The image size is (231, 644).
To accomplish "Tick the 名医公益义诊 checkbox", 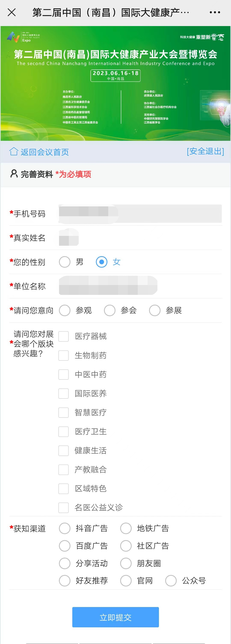I will pos(64,507).
